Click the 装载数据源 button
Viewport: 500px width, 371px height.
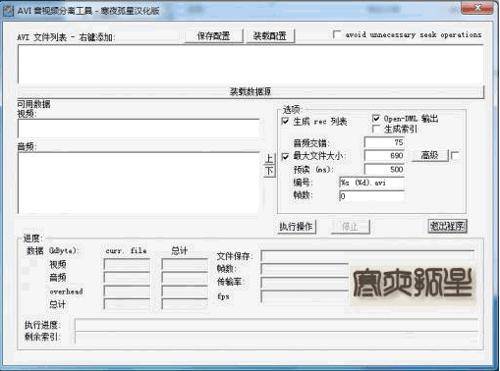pyautogui.click(x=251, y=91)
